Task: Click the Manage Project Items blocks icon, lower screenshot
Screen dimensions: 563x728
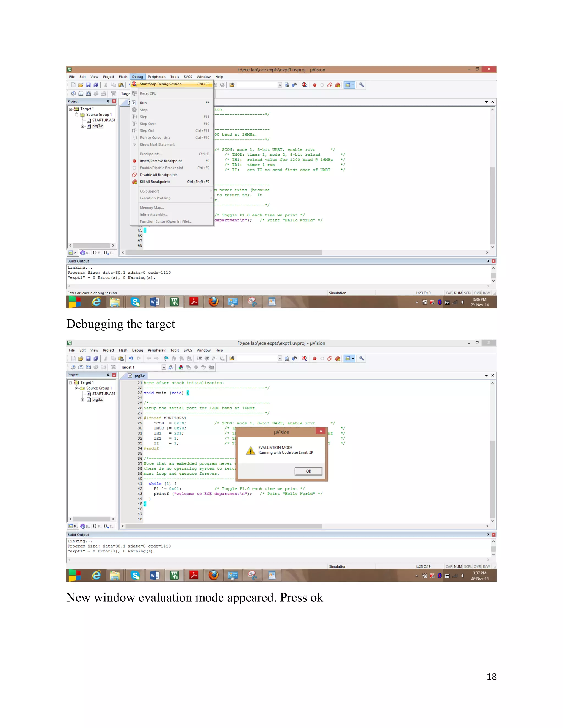Action: (181, 367)
